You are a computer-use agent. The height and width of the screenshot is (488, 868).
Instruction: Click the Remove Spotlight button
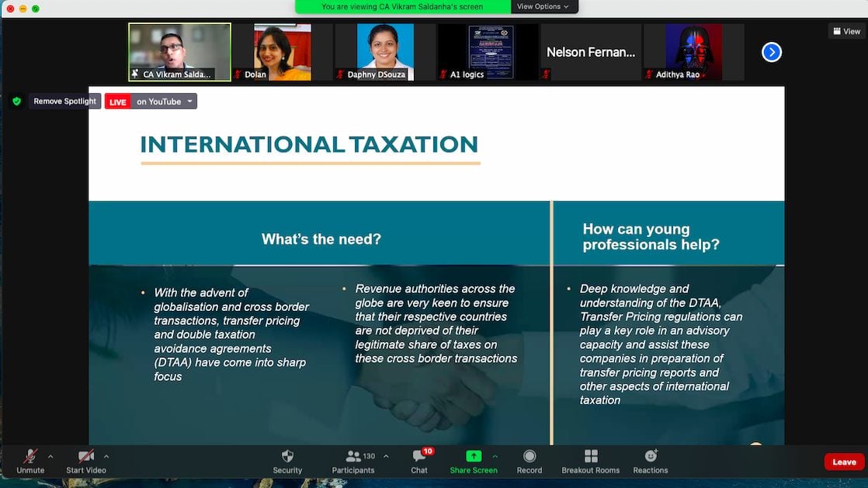tap(64, 101)
